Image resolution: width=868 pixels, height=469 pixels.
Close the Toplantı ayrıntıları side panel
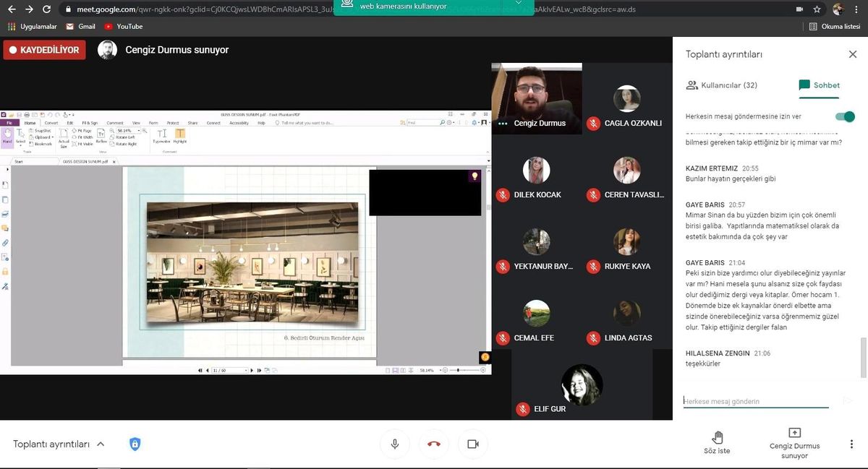(x=852, y=54)
